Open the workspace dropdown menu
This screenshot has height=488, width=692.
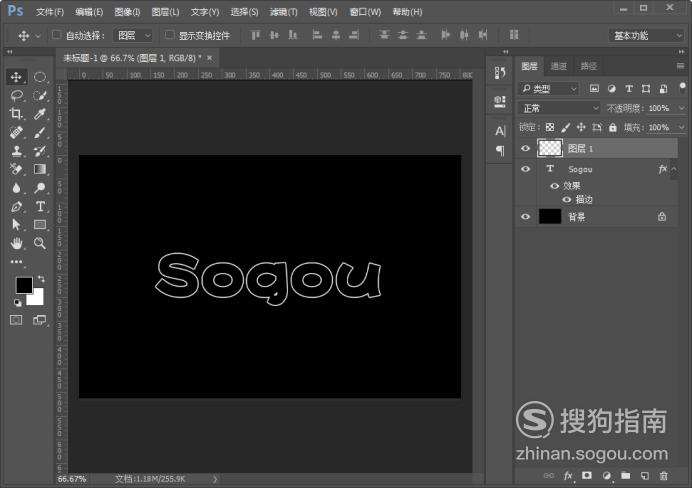646,35
